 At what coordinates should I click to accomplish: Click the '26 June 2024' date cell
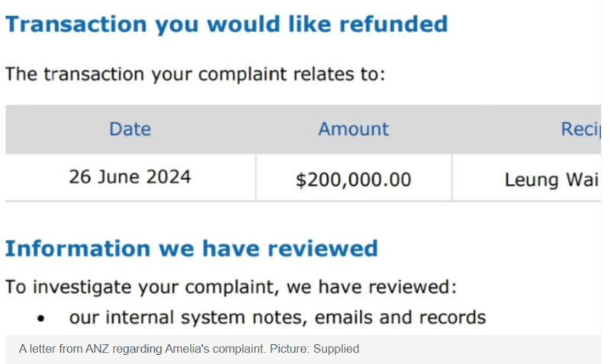click(x=130, y=177)
